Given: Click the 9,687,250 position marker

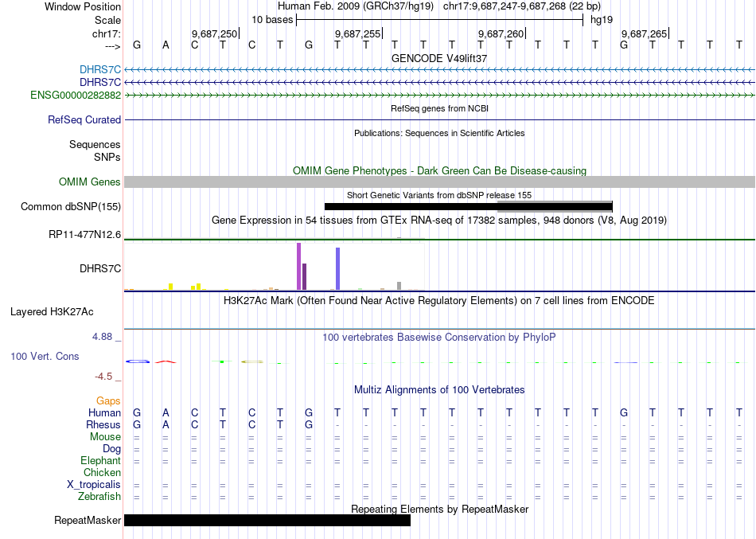Looking at the screenshot, I should tap(215, 33).
